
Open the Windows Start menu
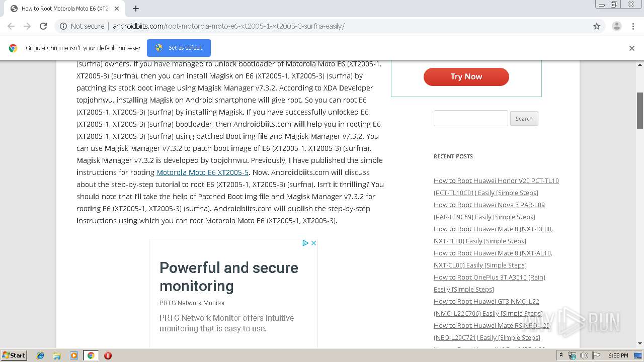click(14, 355)
